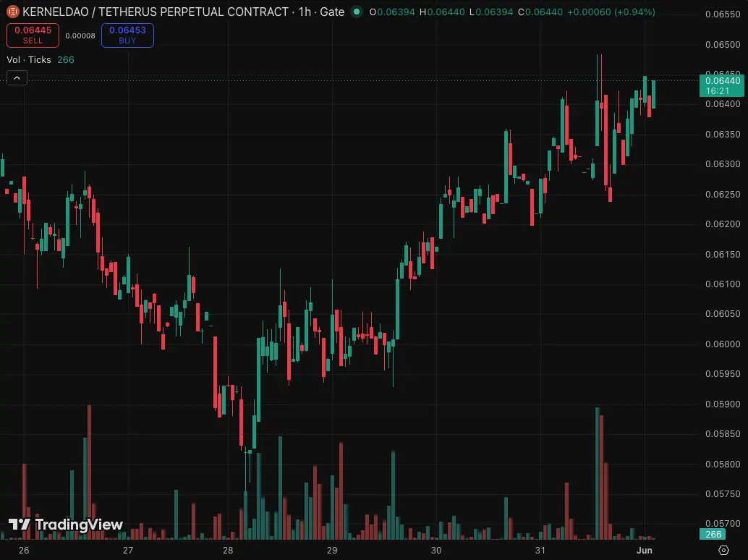The height and width of the screenshot is (560, 748).
Task: Click the date label 29 on time axis
Action: [x=332, y=550]
